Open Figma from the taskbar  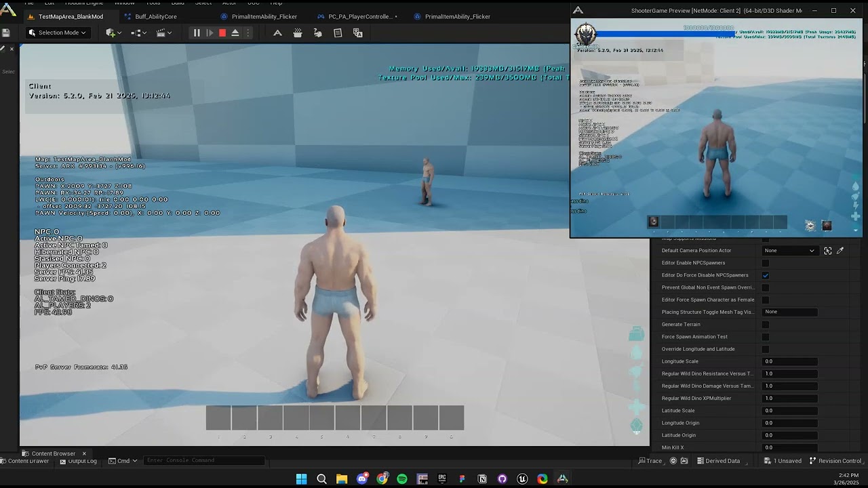462,479
